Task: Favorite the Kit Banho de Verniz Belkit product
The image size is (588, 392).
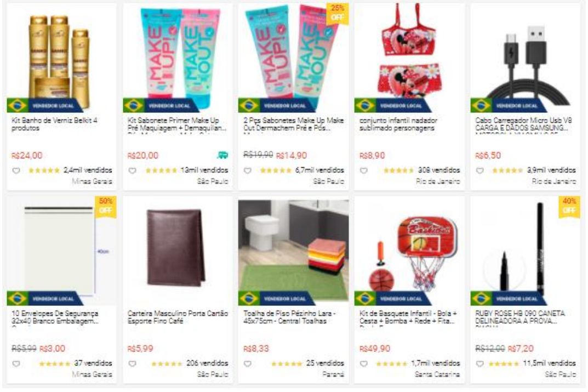Action: (x=16, y=171)
